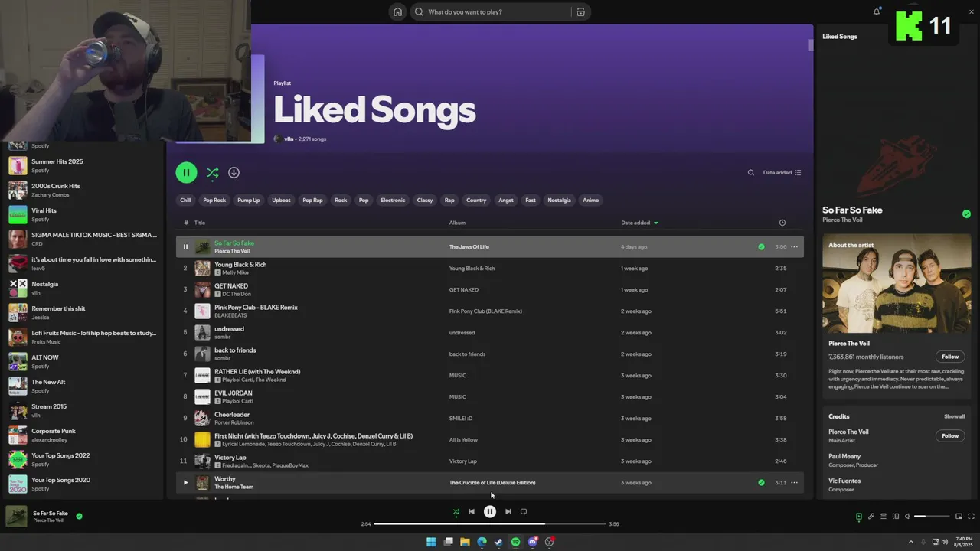Select the Pump Up filter chip
This screenshot has height=551, width=980.
pos(249,200)
